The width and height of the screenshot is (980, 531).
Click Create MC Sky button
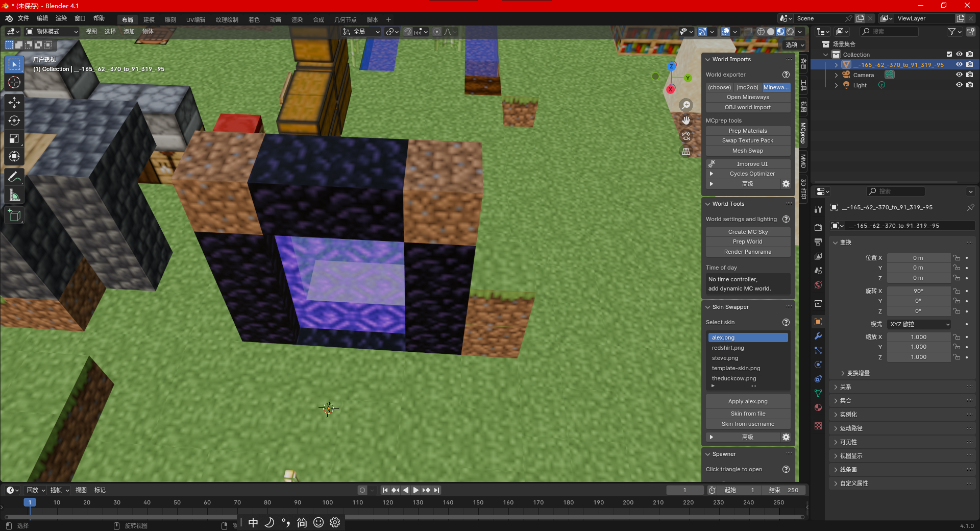coord(748,232)
